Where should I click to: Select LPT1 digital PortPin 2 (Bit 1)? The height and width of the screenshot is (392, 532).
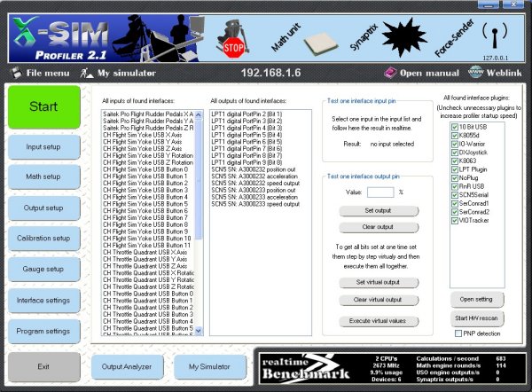[260, 114]
